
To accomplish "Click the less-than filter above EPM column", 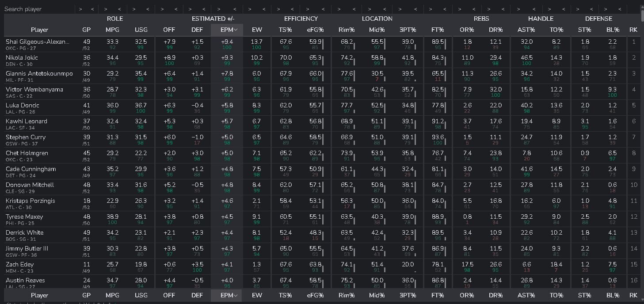I will pos(234,9).
